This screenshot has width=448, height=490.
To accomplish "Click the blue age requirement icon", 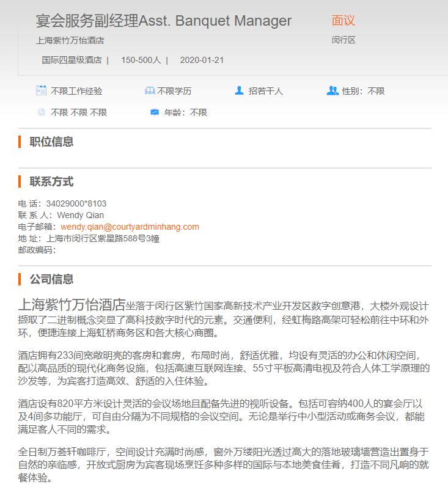I will point(155,112).
